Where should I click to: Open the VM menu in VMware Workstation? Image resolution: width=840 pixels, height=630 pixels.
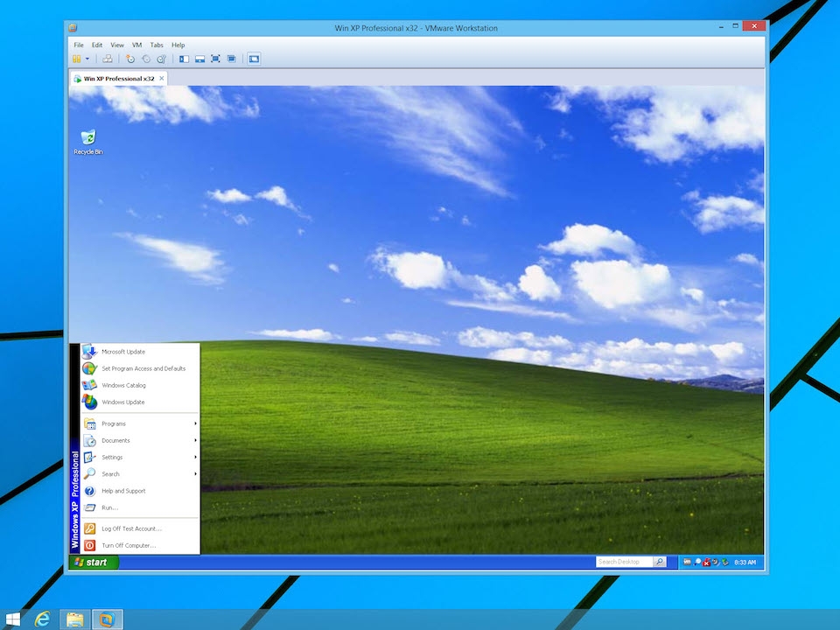tap(136, 45)
